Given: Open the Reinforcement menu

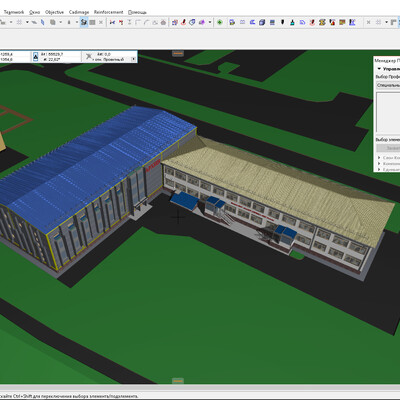Looking at the screenshot, I should (108, 12).
